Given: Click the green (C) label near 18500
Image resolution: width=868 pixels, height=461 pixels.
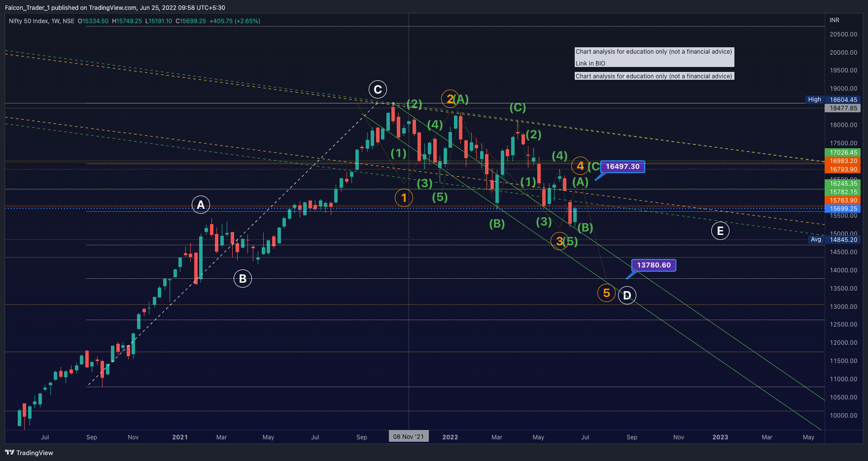Looking at the screenshot, I should (x=518, y=107).
